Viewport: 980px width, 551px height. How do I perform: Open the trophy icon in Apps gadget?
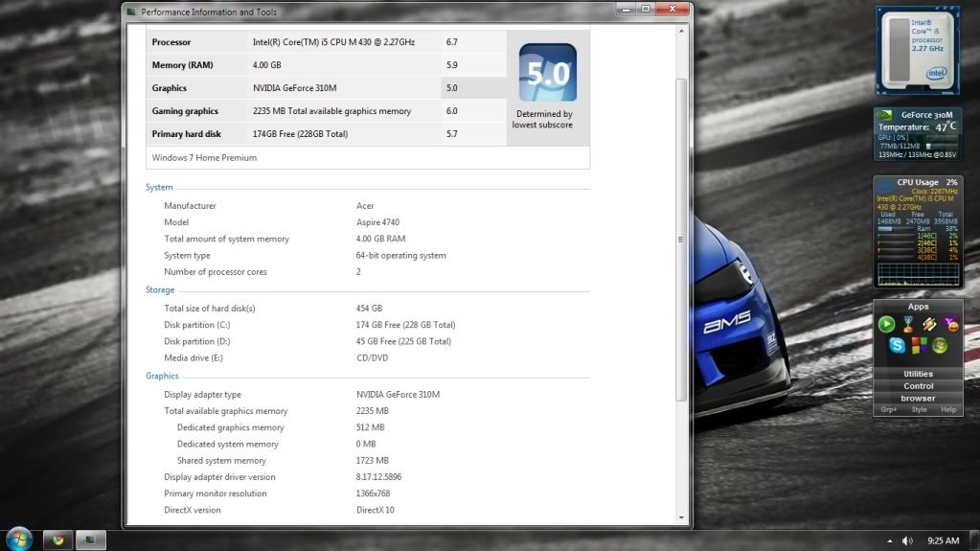tap(907, 324)
